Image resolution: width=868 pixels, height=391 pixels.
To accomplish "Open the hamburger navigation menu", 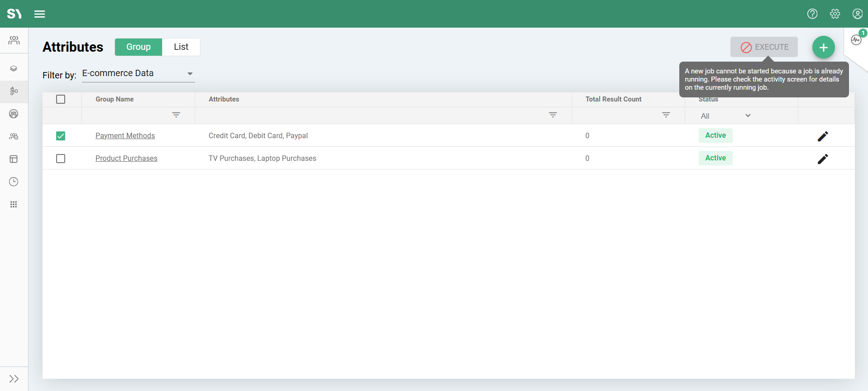I will [40, 14].
